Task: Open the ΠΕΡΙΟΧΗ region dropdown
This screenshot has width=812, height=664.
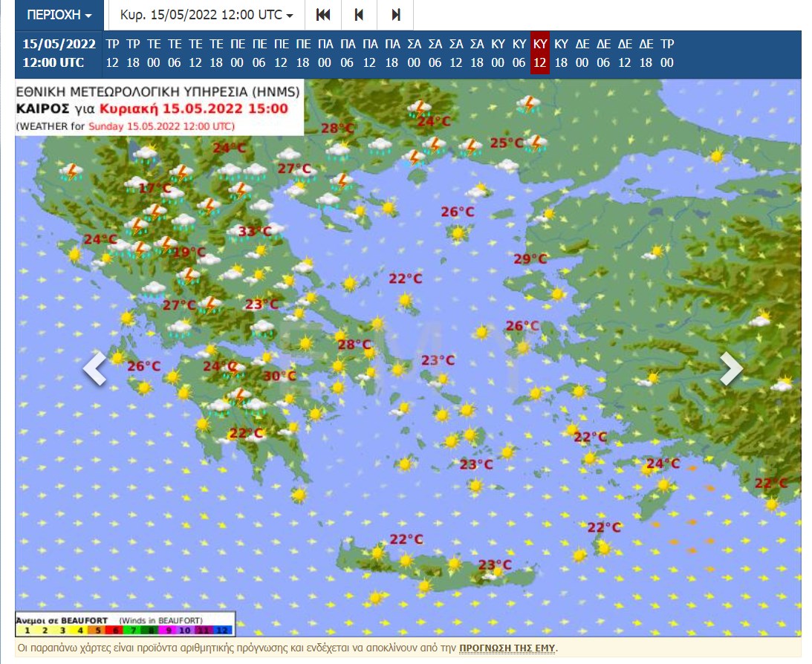Action: [x=59, y=15]
